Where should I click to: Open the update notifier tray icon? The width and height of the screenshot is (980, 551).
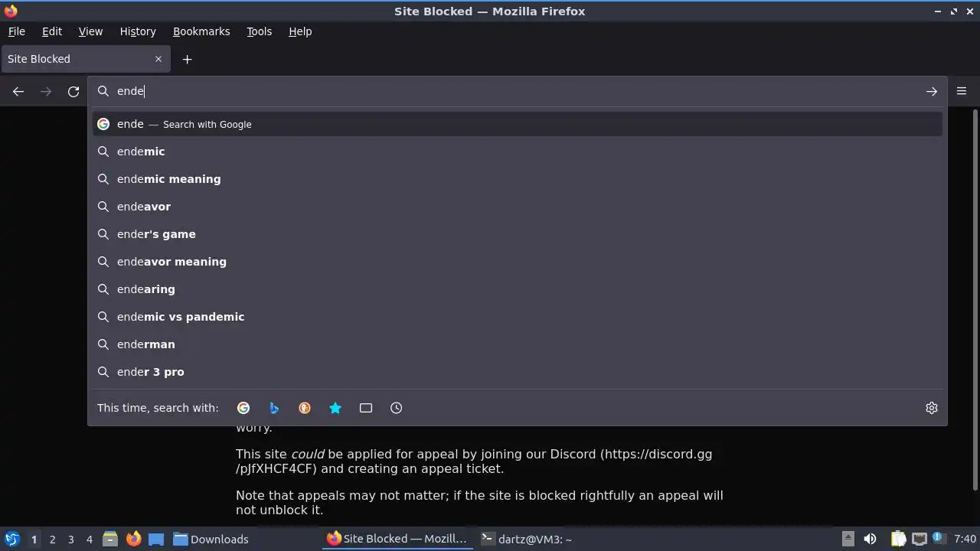(x=939, y=539)
